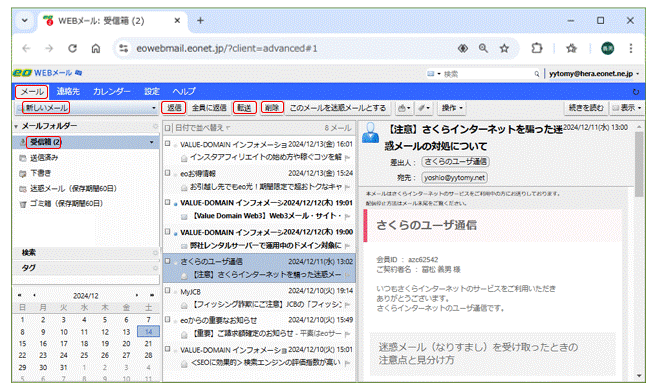Check the 12/12 19:01 VALUE-DOMAIN message
656x389 pixels.
168,202
